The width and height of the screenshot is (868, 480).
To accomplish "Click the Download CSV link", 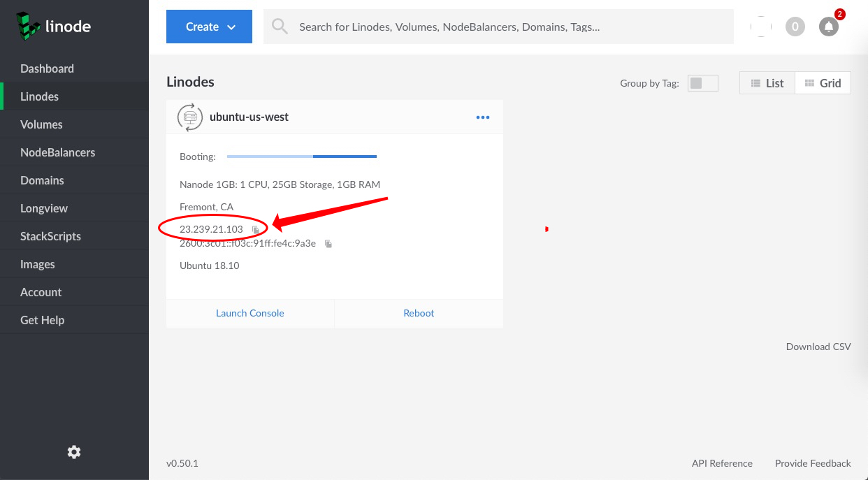I will coord(818,346).
